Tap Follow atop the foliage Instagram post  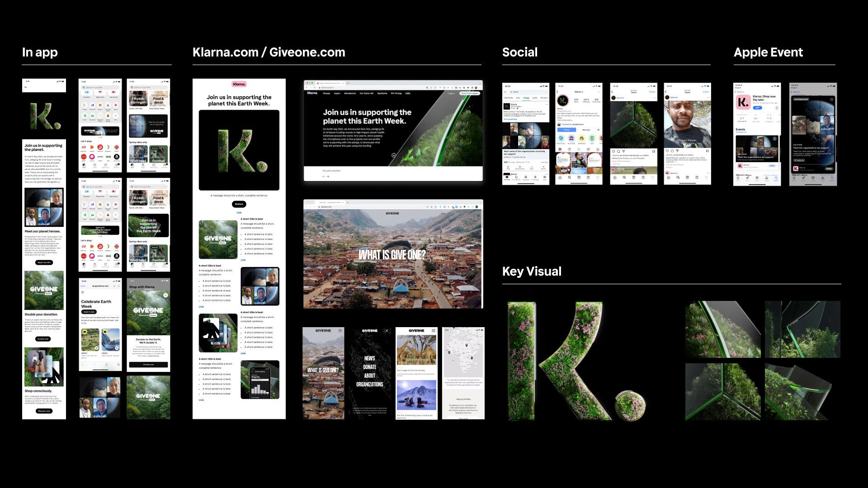652,92
